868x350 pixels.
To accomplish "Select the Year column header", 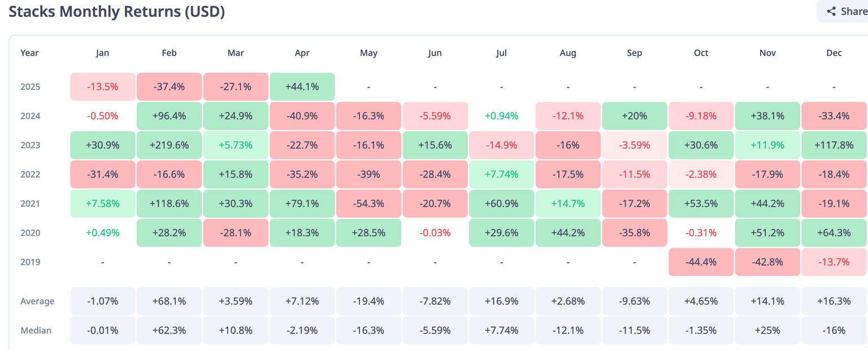I will point(29,53).
